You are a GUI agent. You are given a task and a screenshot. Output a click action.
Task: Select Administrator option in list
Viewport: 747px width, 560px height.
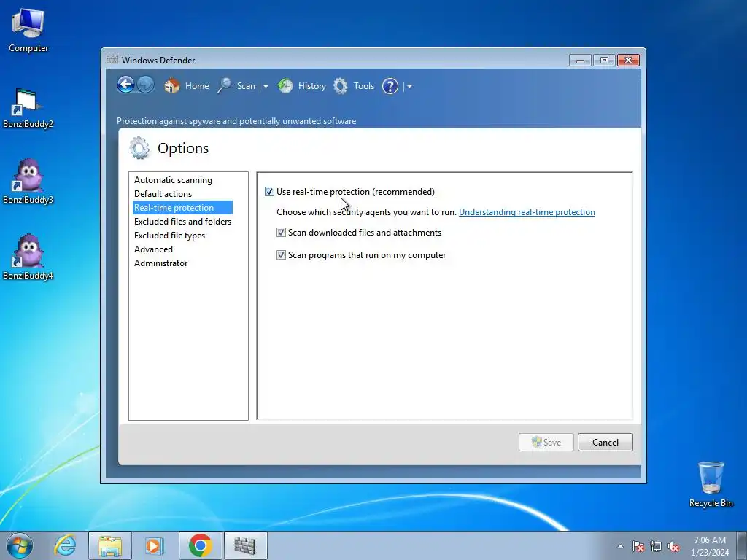[161, 262]
